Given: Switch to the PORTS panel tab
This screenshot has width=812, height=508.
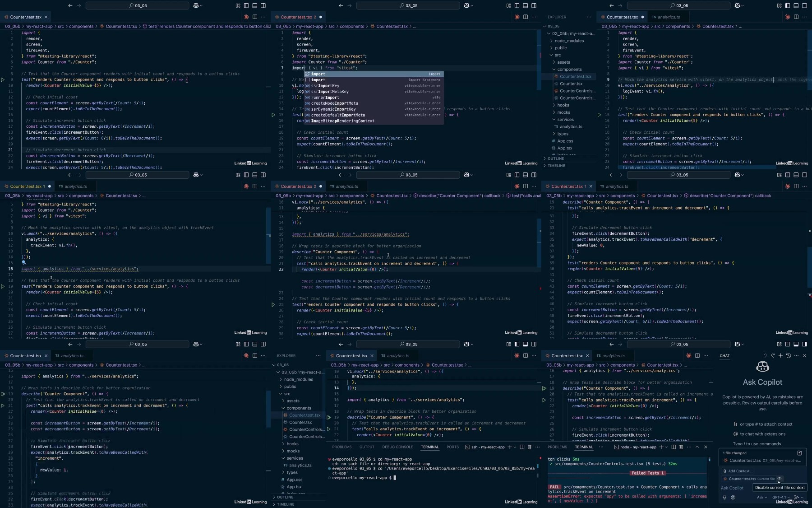Looking at the screenshot, I should (452, 447).
